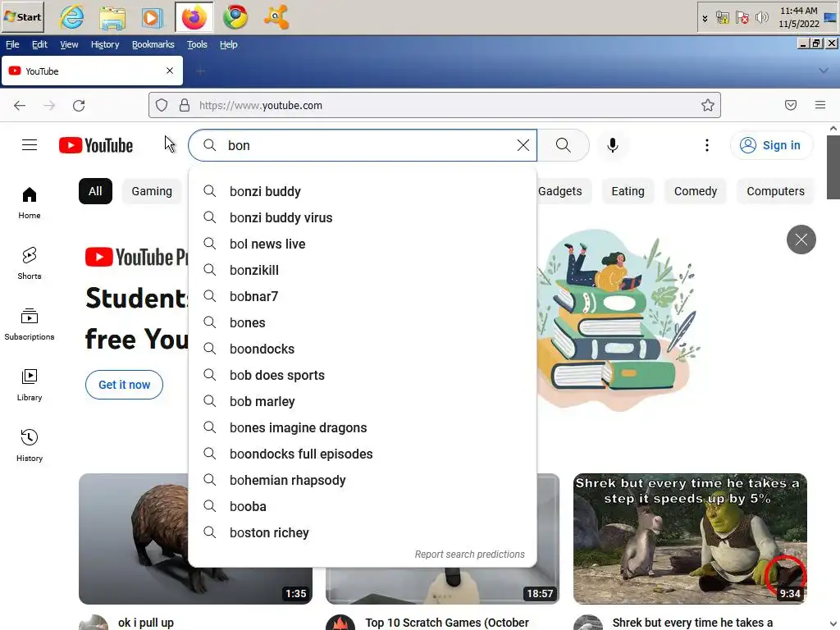Expand the list-all-tabs dropdown arrow
Screen dimensions: 840x630
pos(824,71)
